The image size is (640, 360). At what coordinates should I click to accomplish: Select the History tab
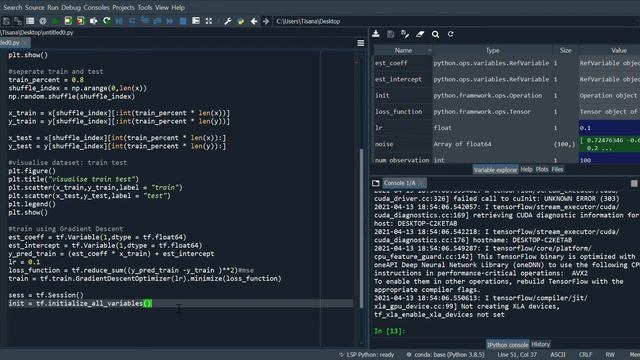click(x=541, y=344)
